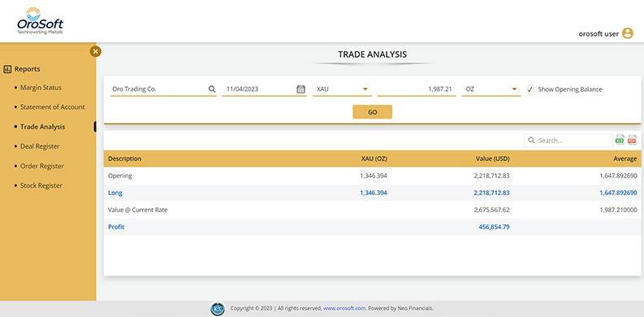Expand the XAU metal dropdown
644x317 pixels.
pyautogui.click(x=342, y=89)
